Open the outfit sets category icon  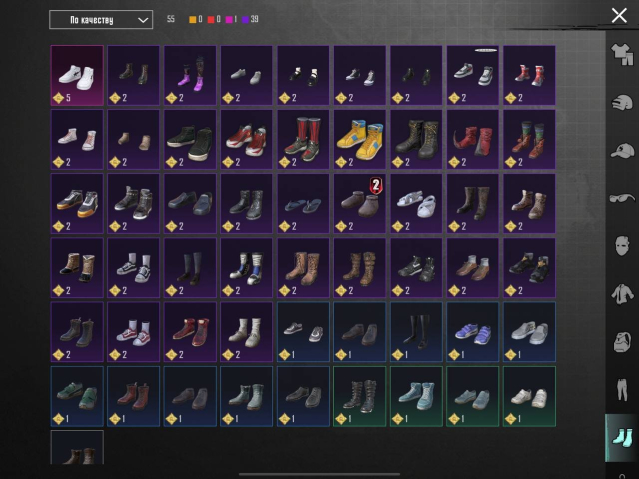[622, 54]
